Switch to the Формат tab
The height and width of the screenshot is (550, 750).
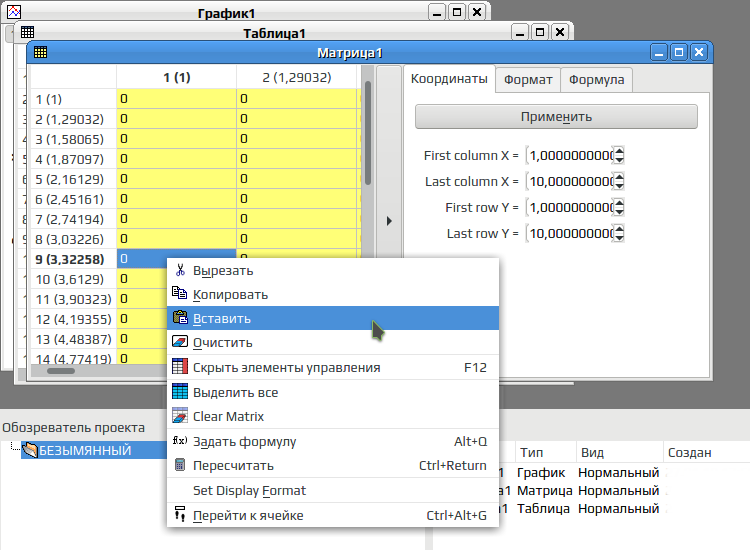click(x=528, y=79)
